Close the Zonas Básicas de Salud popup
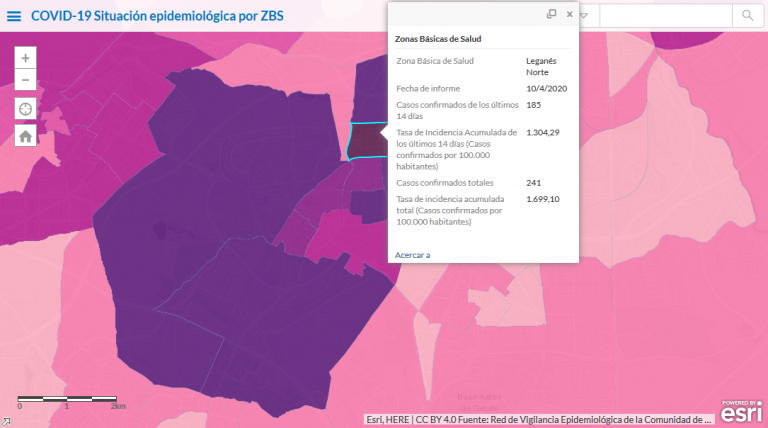Viewport: 768px width, 428px height. point(570,14)
